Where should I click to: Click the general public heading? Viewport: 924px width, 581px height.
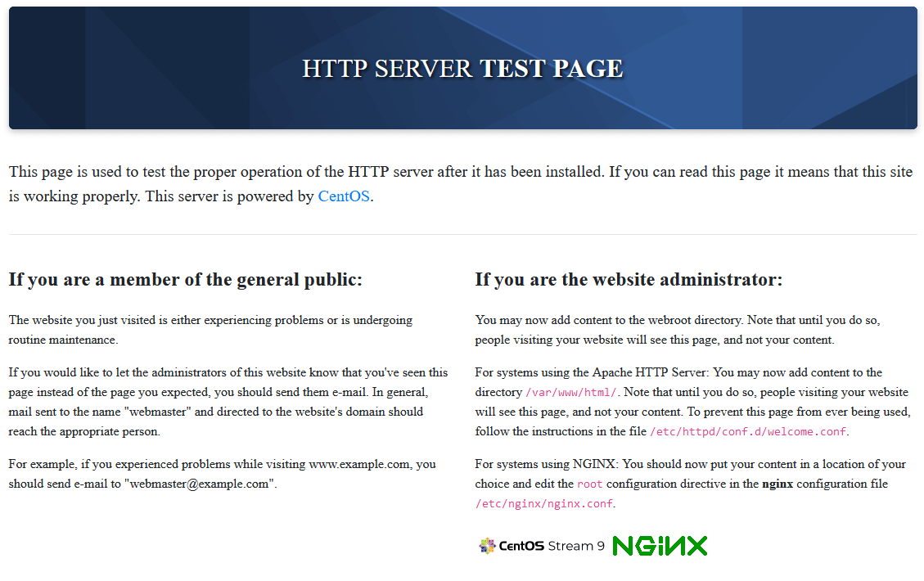point(186,279)
